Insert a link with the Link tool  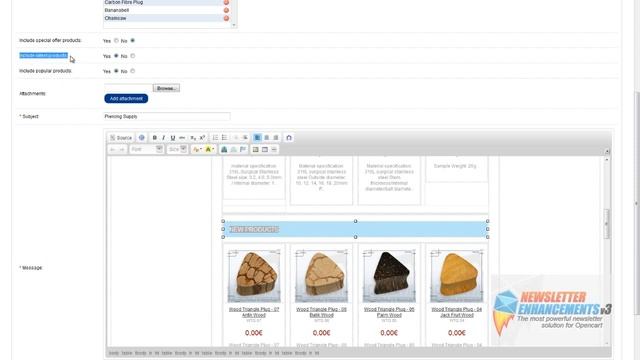pos(224,150)
